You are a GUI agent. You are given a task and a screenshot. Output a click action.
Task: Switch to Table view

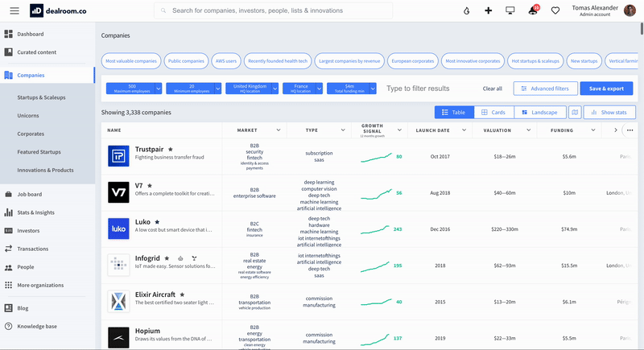(x=454, y=113)
